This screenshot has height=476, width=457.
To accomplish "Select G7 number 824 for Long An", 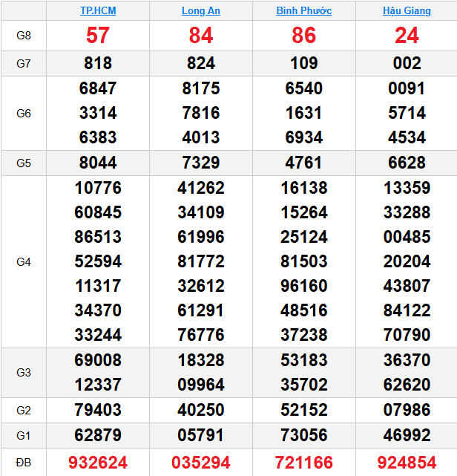I will [x=201, y=63].
